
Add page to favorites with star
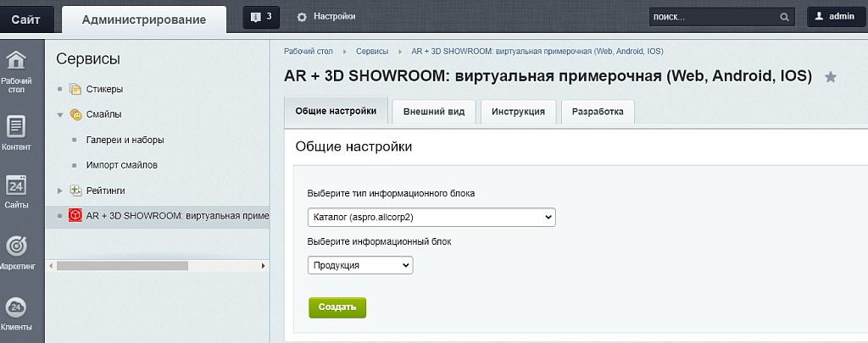(831, 77)
